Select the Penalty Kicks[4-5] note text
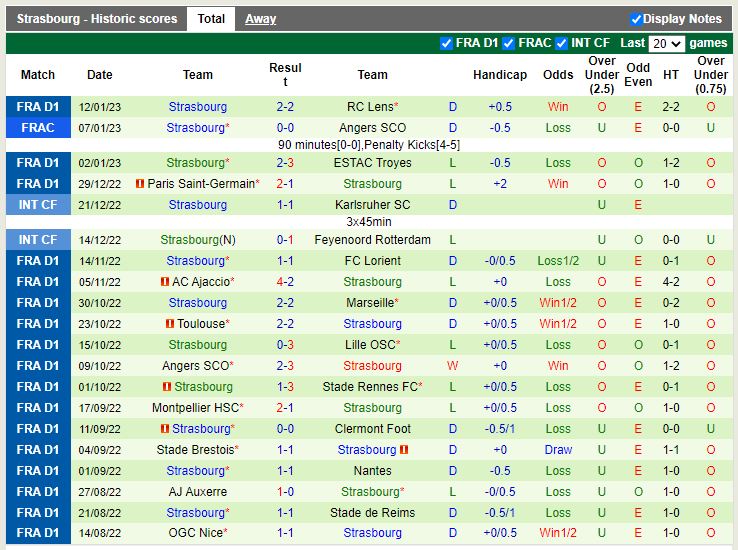Screen dimensions: 738x550 coord(412,145)
